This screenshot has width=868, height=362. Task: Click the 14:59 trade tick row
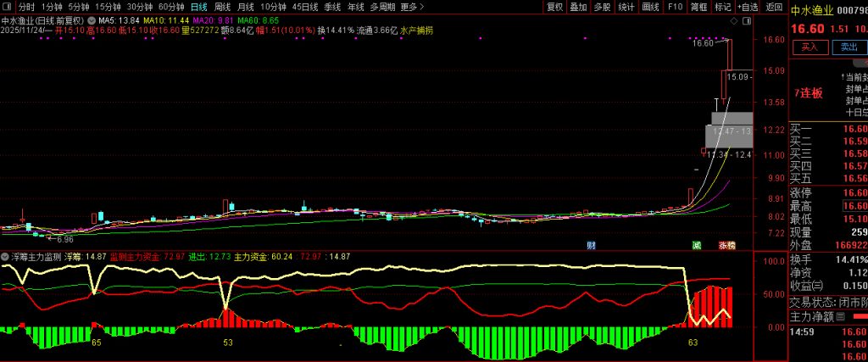coord(829,332)
